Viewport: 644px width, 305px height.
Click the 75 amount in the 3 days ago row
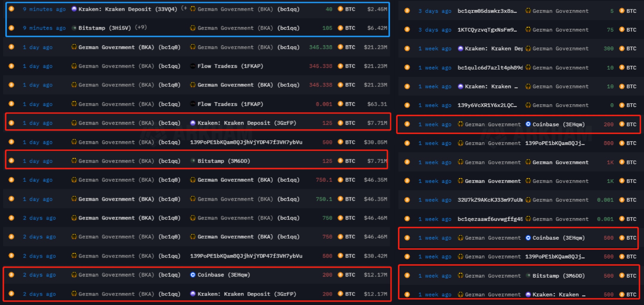(x=610, y=30)
